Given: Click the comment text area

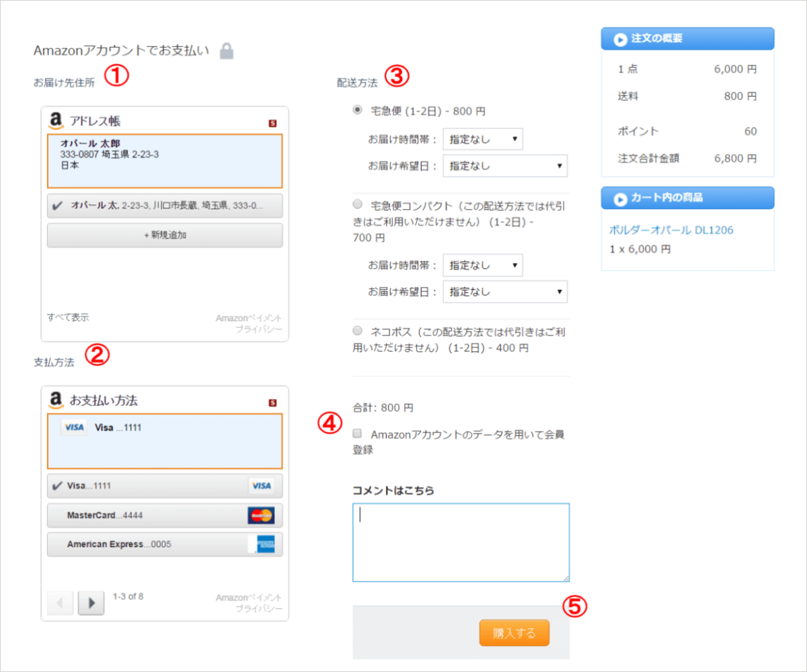Looking at the screenshot, I should pos(461,542).
